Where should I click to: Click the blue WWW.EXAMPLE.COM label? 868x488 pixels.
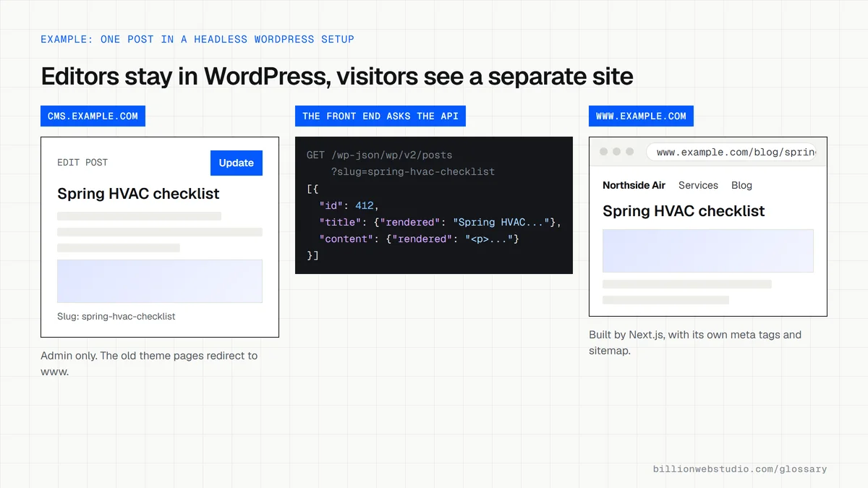[641, 116]
